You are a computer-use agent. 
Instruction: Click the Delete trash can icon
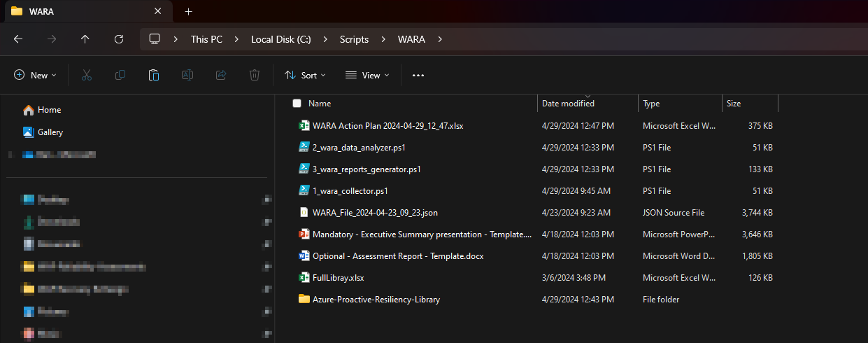pos(255,75)
